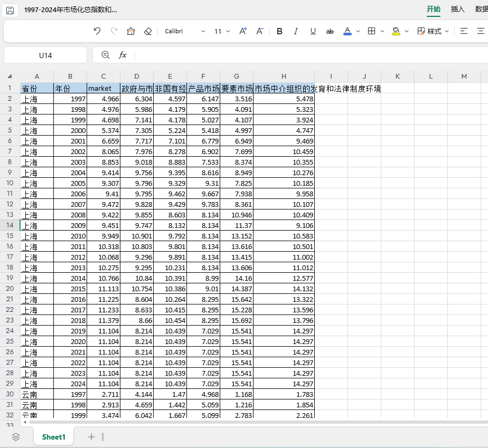Click the format painter icon
The height and width of the screenshot is (448, 488).
click(x=131, y=31)
